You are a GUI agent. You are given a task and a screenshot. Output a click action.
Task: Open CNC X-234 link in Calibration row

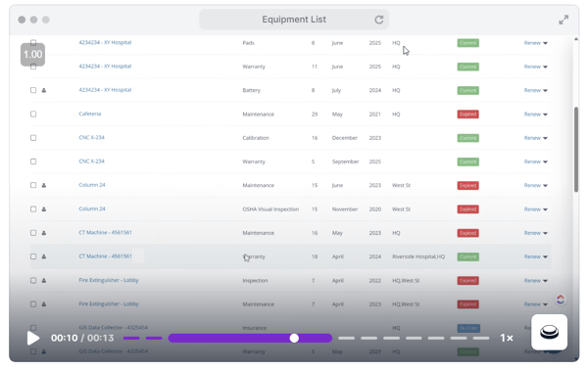pos(91,137)
